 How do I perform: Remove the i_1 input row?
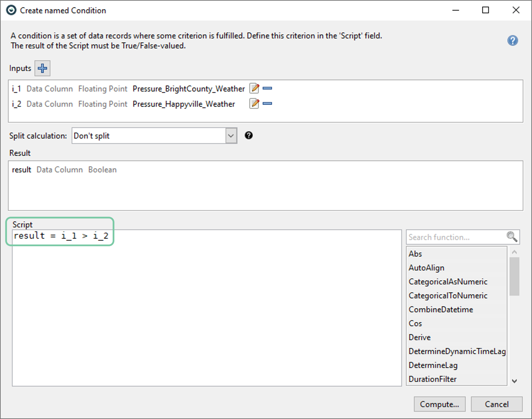(267, 88)
